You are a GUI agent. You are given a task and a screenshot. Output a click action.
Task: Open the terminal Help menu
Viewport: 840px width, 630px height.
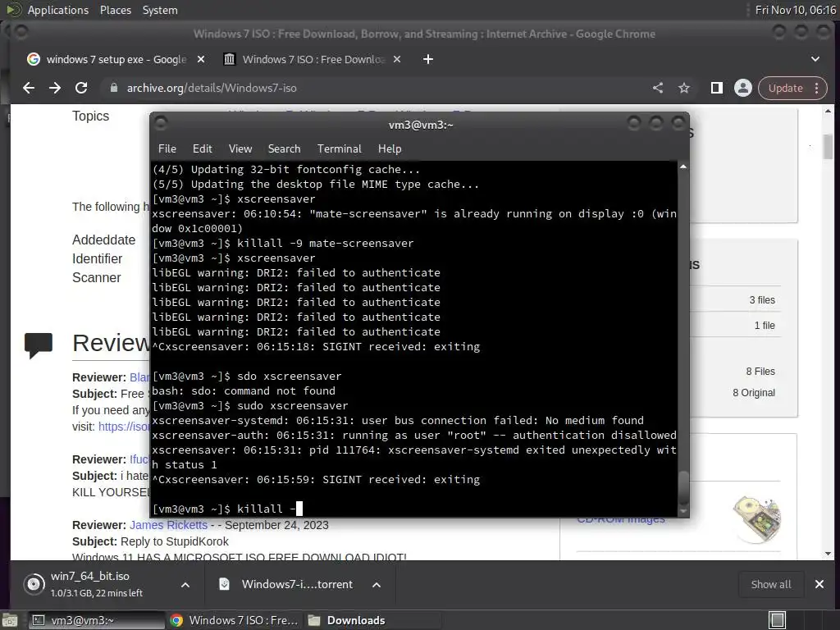coord(390,149)
